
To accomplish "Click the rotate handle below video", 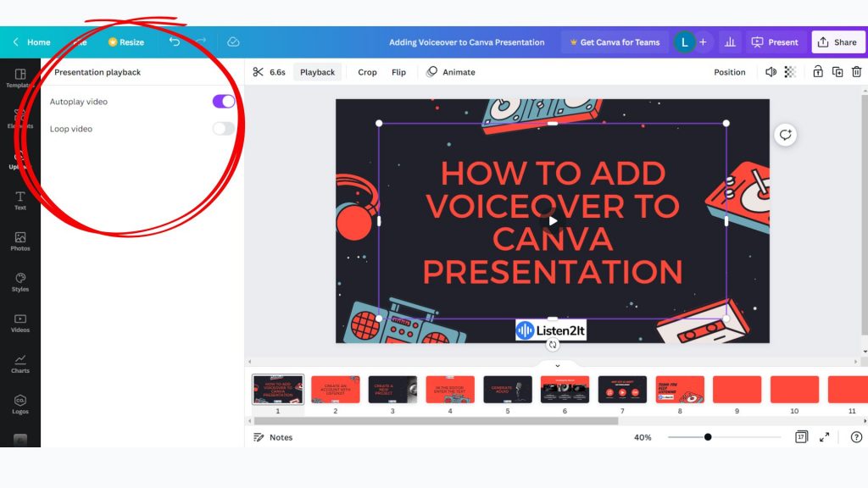I will click(x=553, y=345).
